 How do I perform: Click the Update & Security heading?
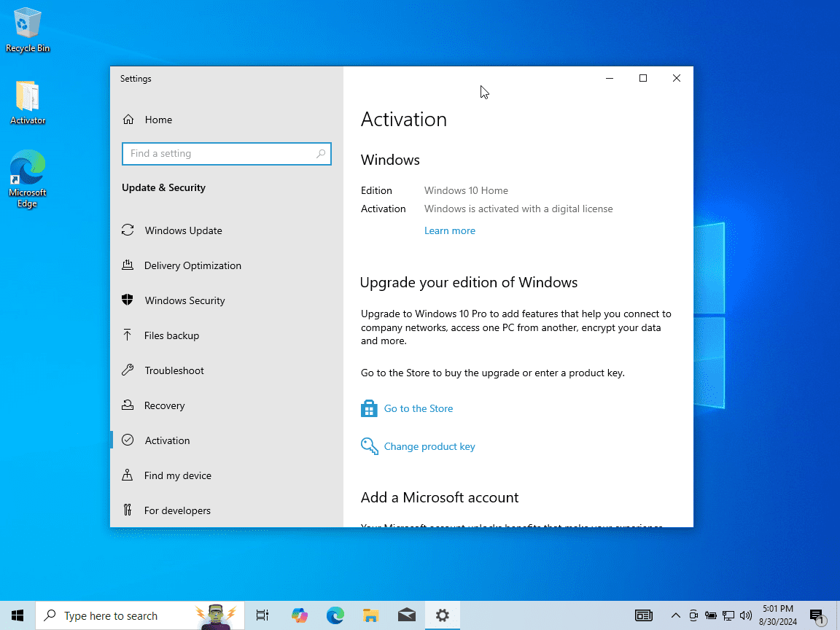click(163, 187)
